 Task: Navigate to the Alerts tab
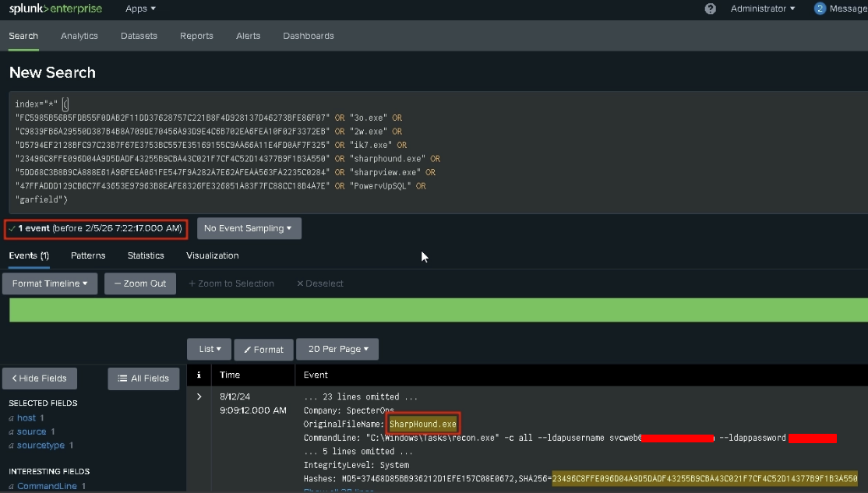tap(248, 36)
